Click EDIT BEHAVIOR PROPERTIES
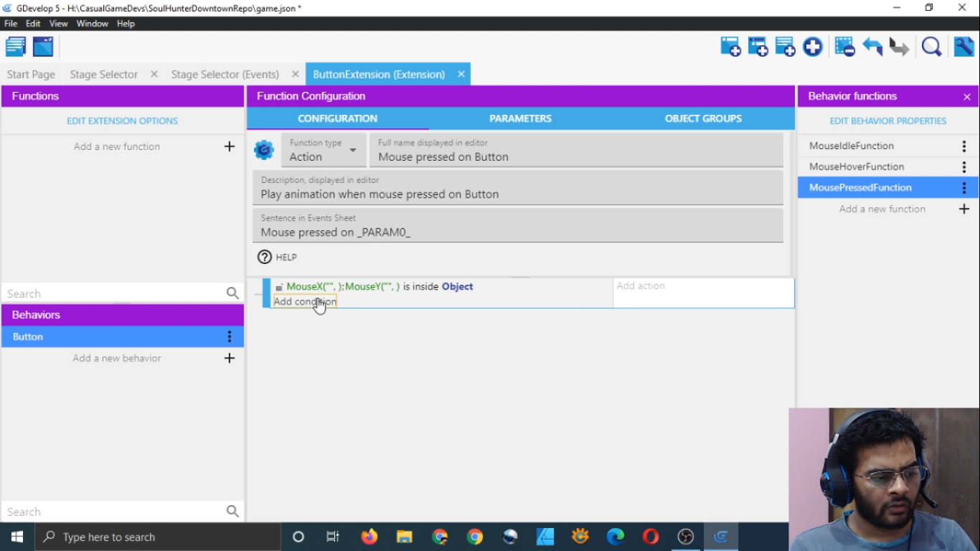Image resolution: width=980 pixels, height=551 pixels. pyautogui.click(x=888, y=121)
